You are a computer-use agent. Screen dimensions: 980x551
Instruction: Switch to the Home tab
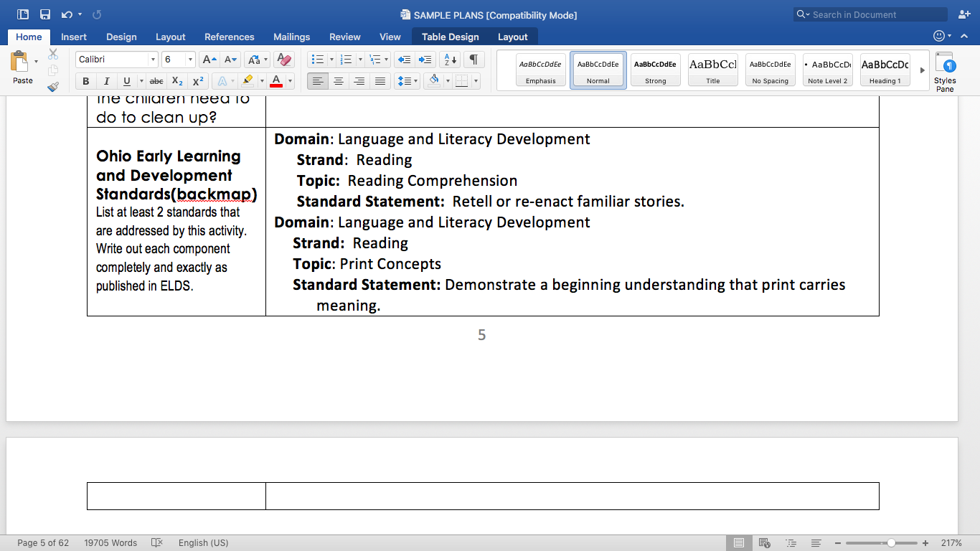[29, 37]
